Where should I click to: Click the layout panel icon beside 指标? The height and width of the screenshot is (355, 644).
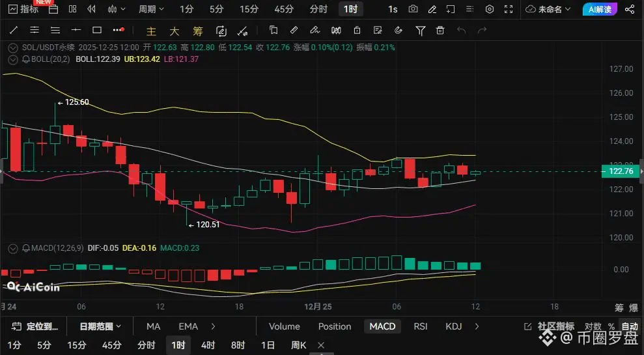[x=53, y=9]
